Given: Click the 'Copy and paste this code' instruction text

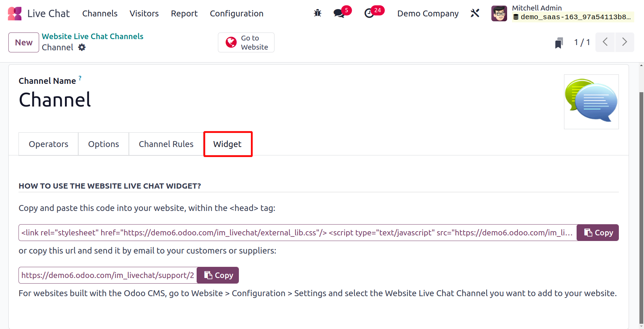Looking at the screenshot, I should 147,208.
